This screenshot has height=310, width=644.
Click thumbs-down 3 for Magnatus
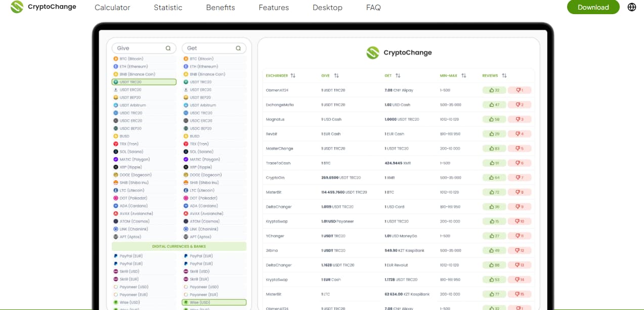click(520, 119)
